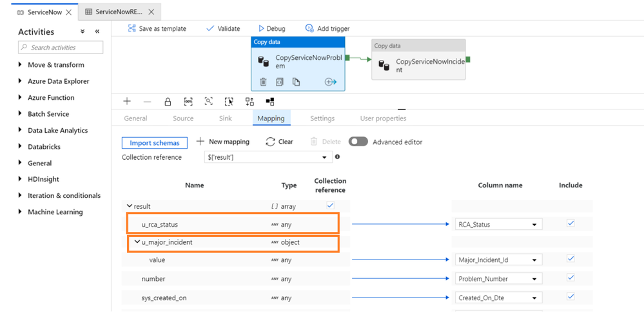The width and height of the screenshot is (644, 313).
Task: Close the ServiceNowRE... dataset tab
Action: [151, 12]
